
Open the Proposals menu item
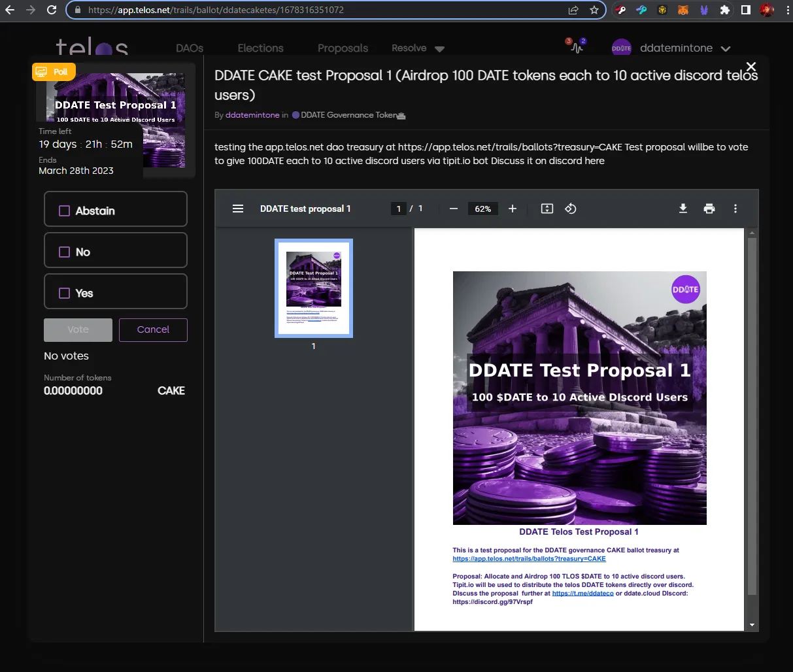point(343,48)
